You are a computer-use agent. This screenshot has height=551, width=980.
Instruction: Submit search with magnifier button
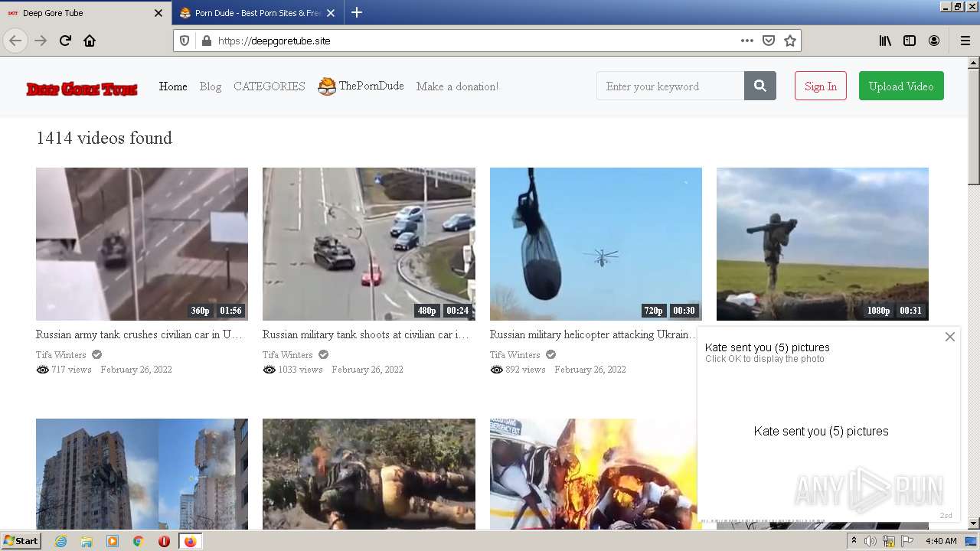pyautogui.click(x=760, y=86)
